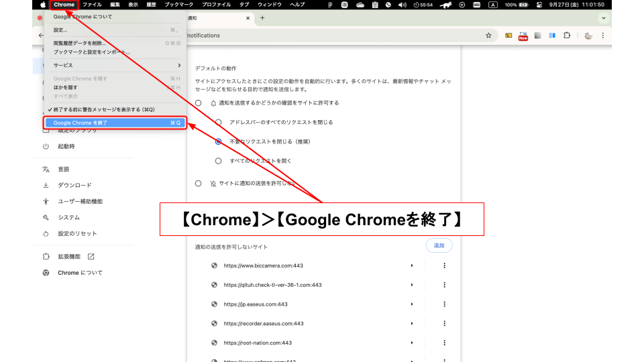Open Chrome について in sidebar
Viewport: 644px width, 362px height.
(x=80, y=273)
